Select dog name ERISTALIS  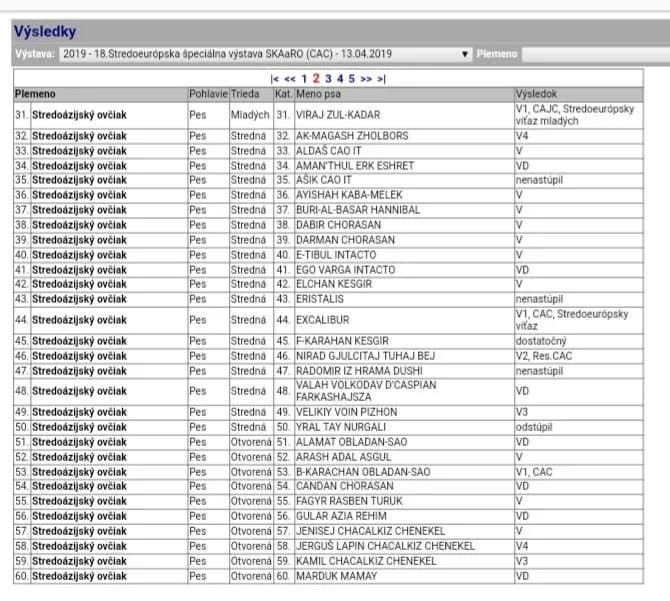click(x=320, y=299)
